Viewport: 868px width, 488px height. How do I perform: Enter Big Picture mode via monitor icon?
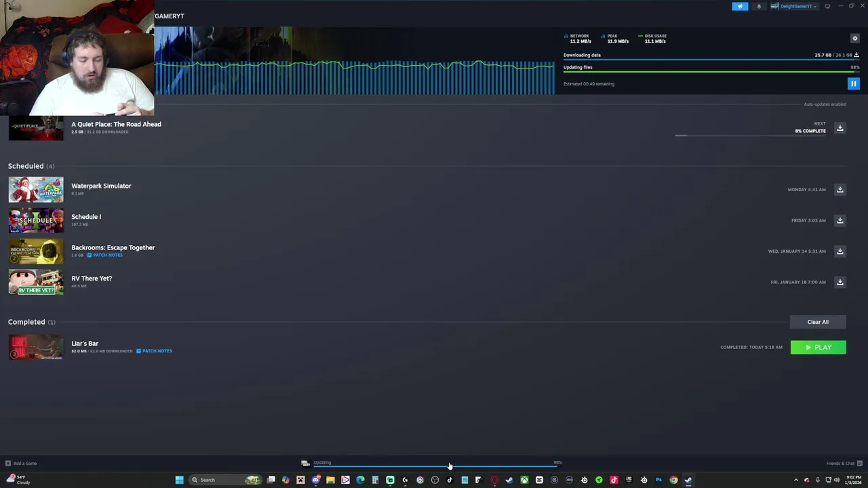[827, 6]
